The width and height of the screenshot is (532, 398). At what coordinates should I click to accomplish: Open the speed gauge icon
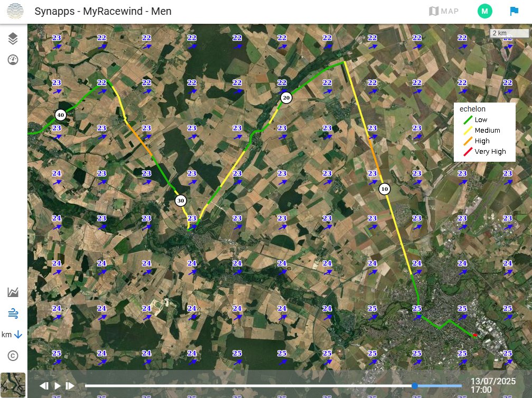pos(13,60)
